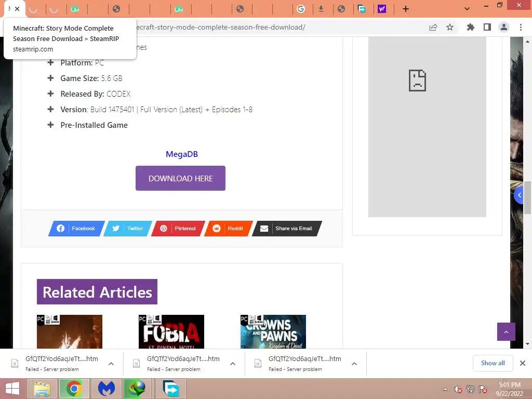Open a new browser tab
The width and height of the screenshot is (532, 399).
405,9
